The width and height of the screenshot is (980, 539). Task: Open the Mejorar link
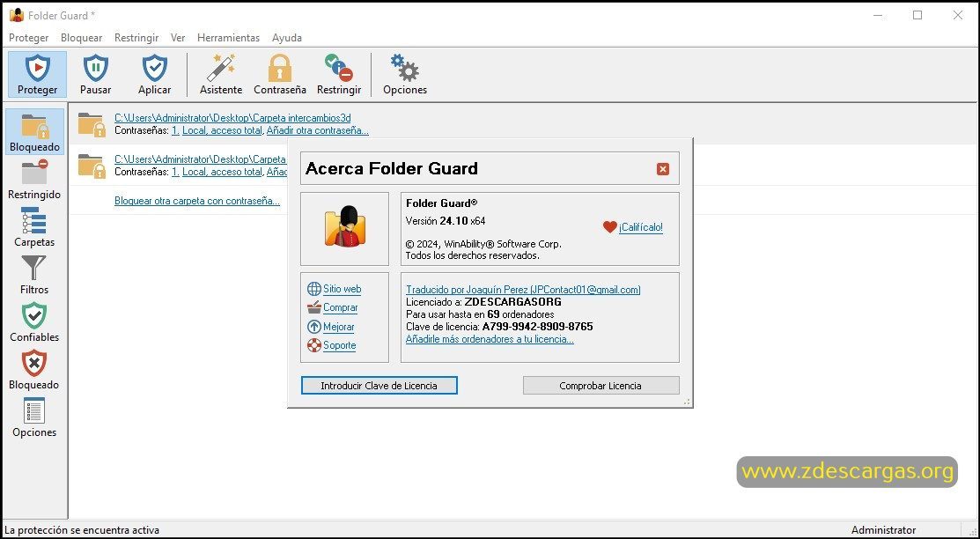point(339,327)
